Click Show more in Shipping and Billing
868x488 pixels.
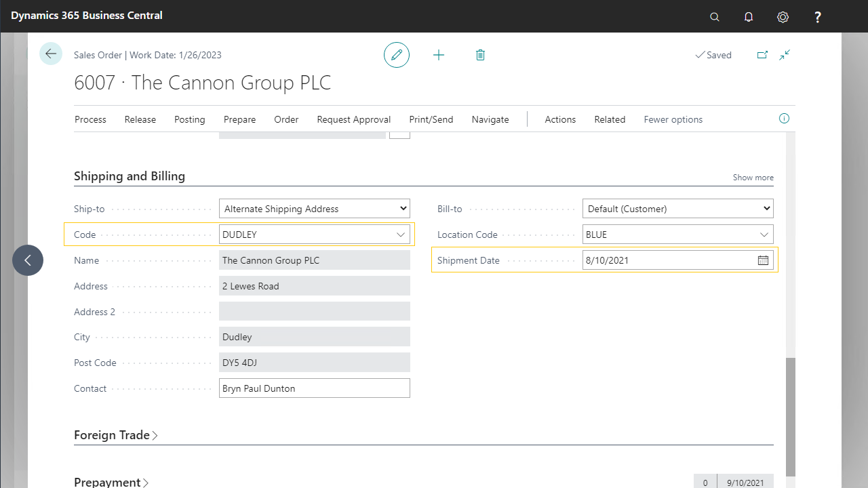coord(753,178)
